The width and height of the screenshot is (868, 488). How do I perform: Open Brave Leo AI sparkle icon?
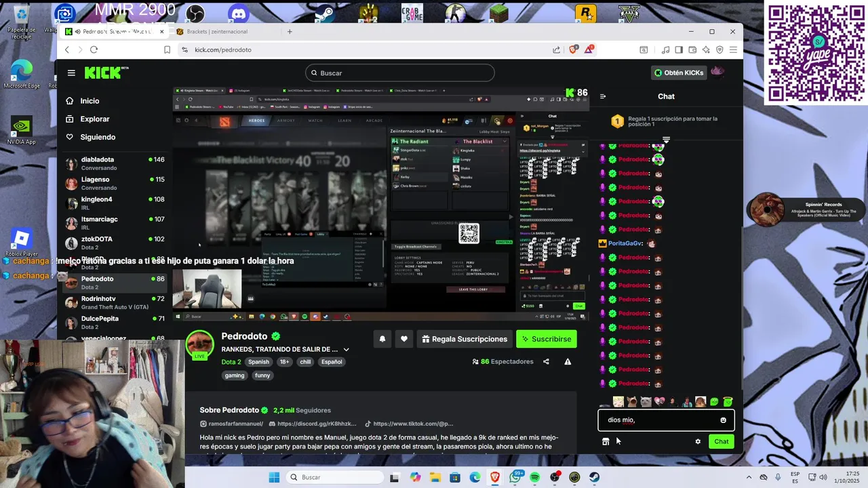706,49
